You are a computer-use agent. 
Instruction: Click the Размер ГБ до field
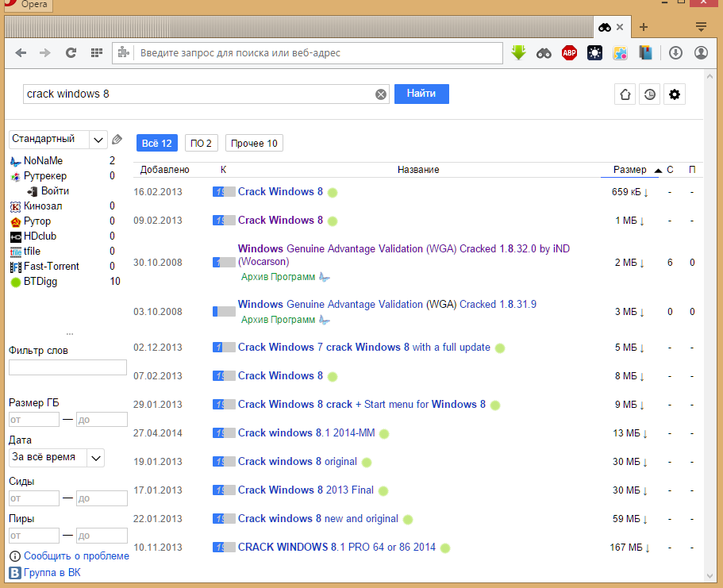(102, 420)
